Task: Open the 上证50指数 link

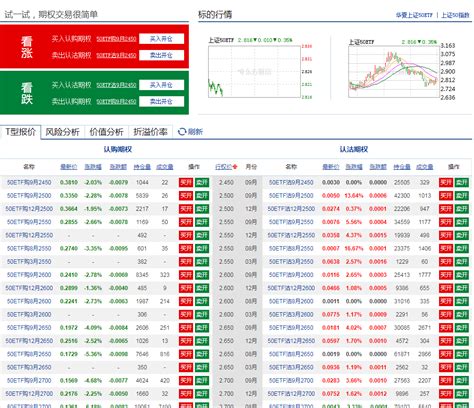Action: point(455,15)
